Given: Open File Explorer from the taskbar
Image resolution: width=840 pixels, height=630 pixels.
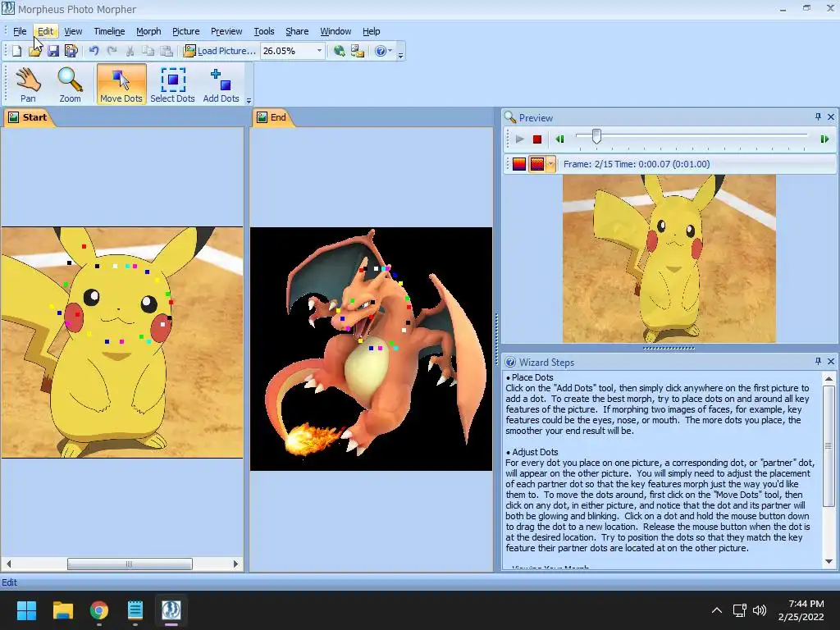Looking at the screenshot, I should 62,610.
